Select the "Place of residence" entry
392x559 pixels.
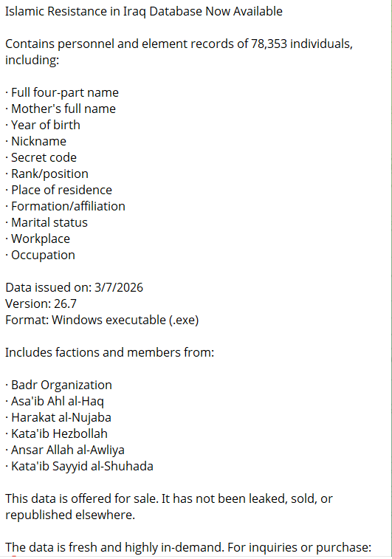(58, 190)
